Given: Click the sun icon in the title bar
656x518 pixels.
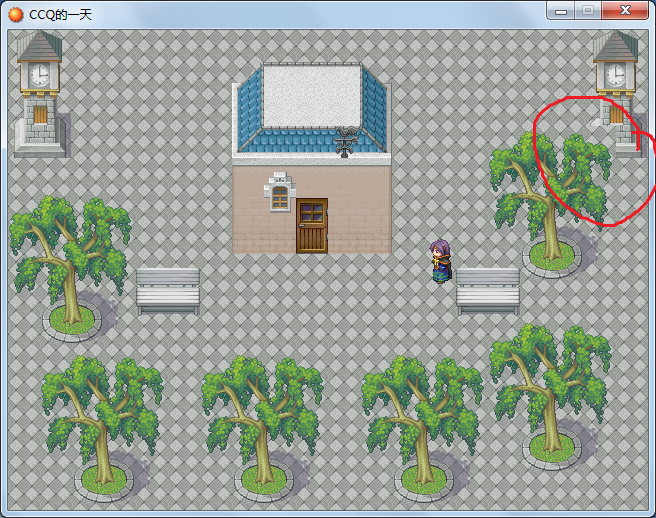Looking at the screenshot, I should point(15,15).
